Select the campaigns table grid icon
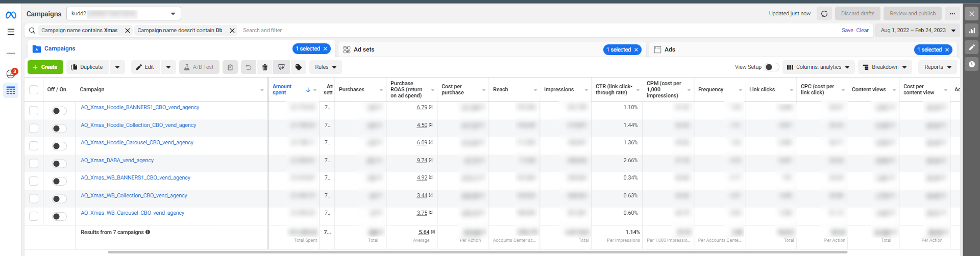This screenshot has height=256, width=980. 11,91
